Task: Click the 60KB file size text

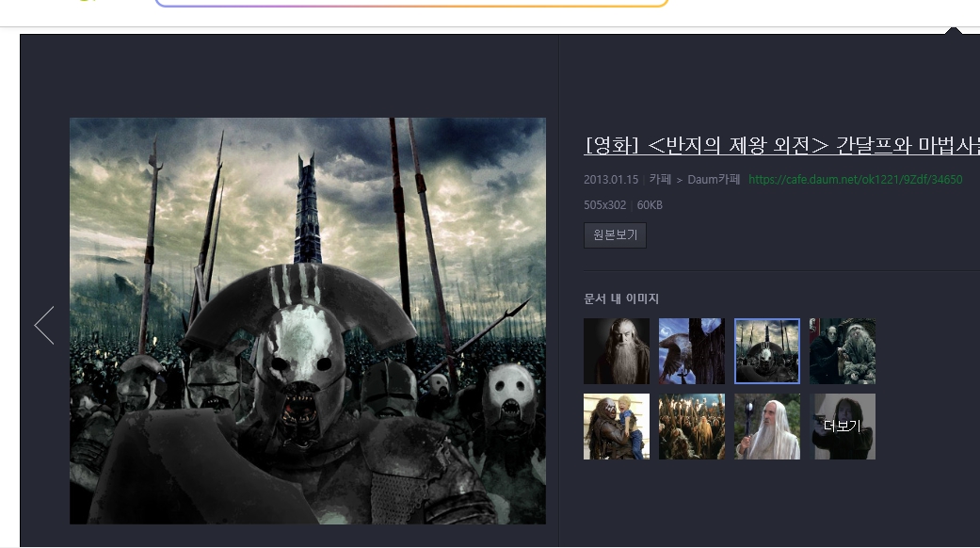Action: tap(650, 205)
